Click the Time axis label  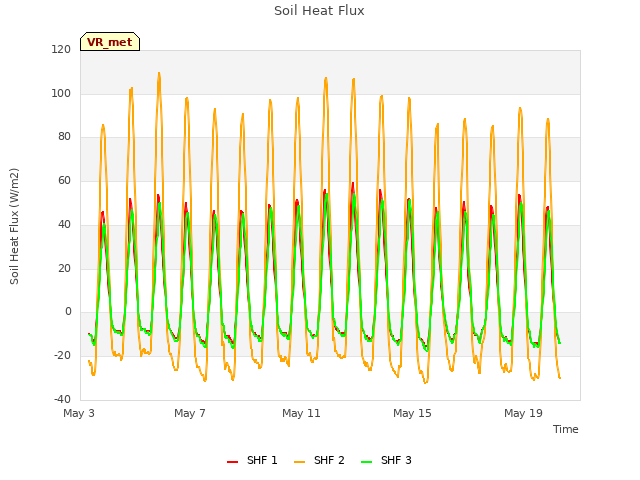coord(565,429)
